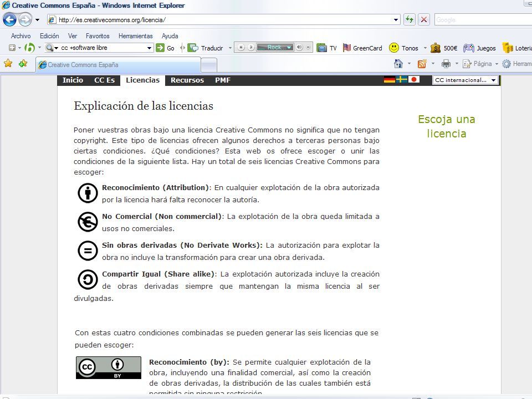Image resolution: width=532 pixels, height=399 pixels.
Task: Click the PMF site nav link
Action: click(223, 80)
